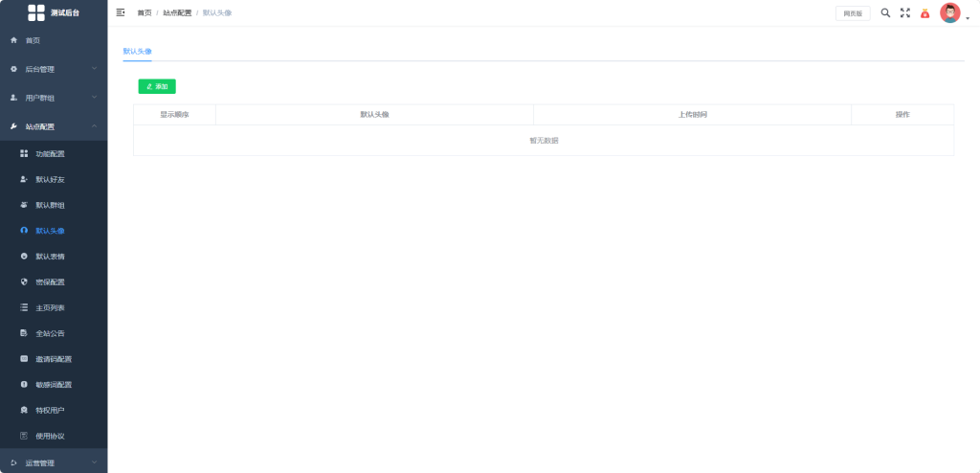This screenshot has width=980, height=473.
Task: Open 默认表情 in the sidebar
Action: pos(50,257)
